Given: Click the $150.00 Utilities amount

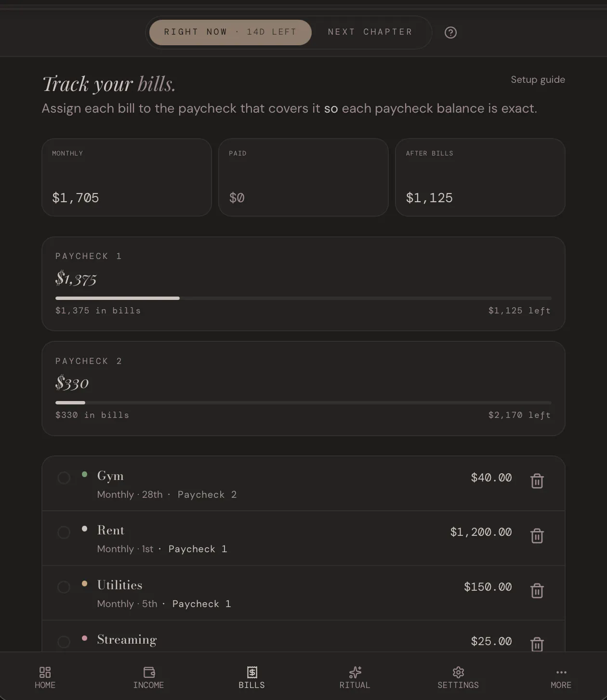Looking at the screenshot, I should point(488,587).
